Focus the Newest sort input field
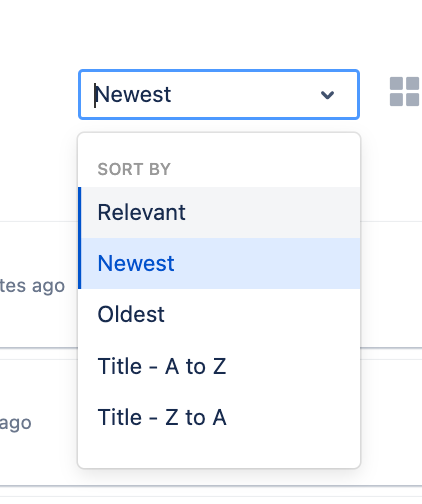The height and width of the screenshot is (504, 422). 219,94
